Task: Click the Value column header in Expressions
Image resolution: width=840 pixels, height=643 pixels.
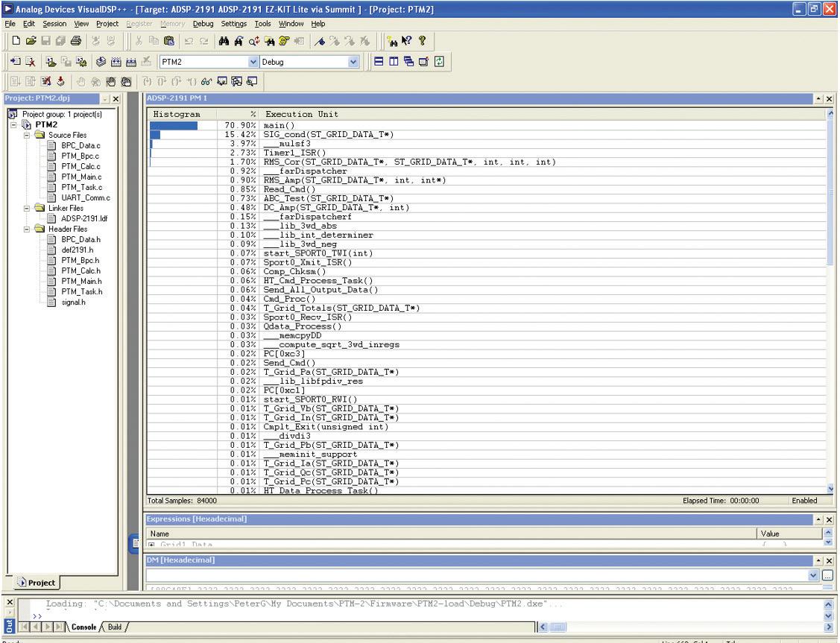Action: click(x=789, y=533)
